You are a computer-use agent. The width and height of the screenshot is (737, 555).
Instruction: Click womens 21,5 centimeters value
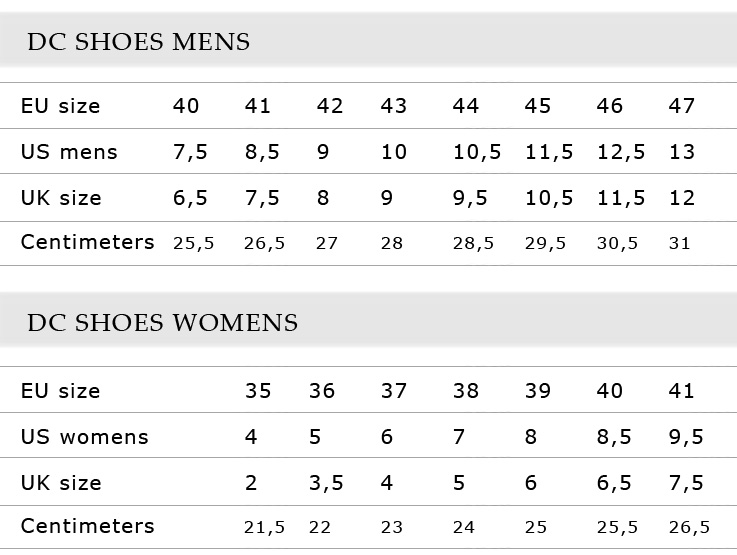coord(265,527)
